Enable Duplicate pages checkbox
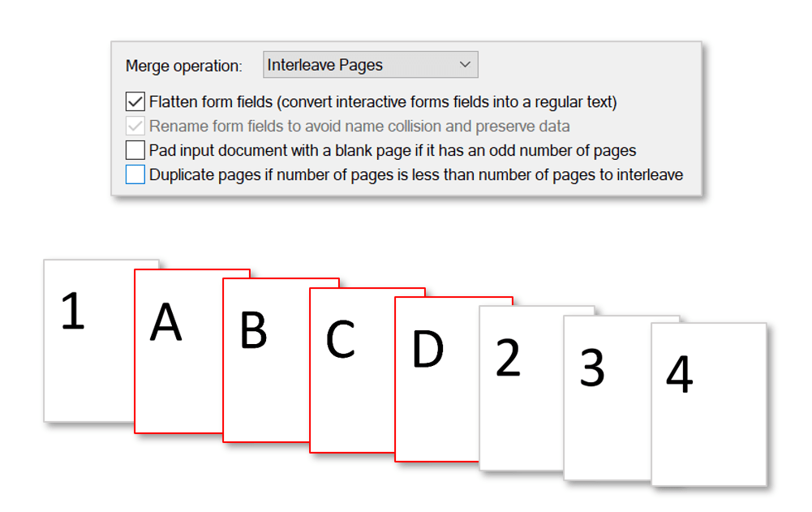The height and width of the screenshot is (512, 812). click(135, 174)
